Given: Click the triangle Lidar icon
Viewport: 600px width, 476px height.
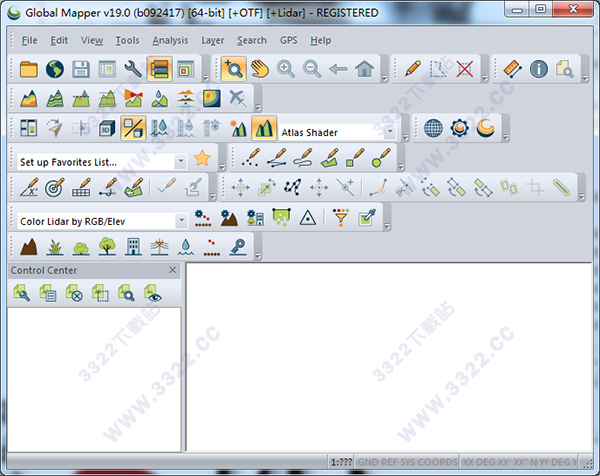Looking at the screenshot, I should coord(308,217).
